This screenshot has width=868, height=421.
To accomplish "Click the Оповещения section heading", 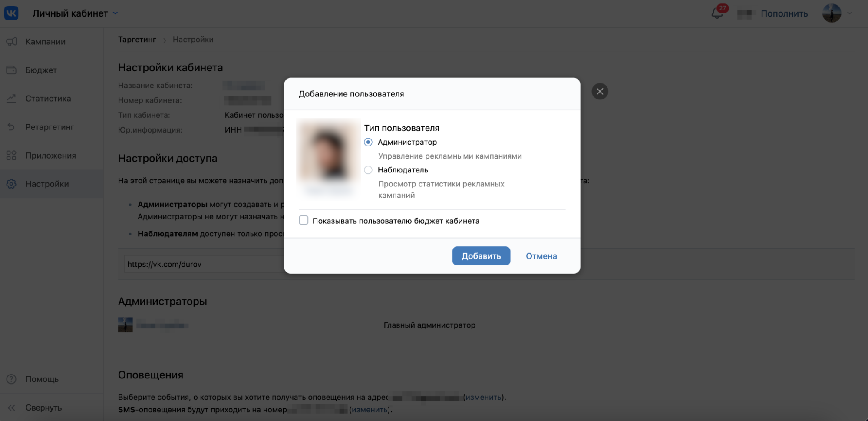I will pos(151,375).
